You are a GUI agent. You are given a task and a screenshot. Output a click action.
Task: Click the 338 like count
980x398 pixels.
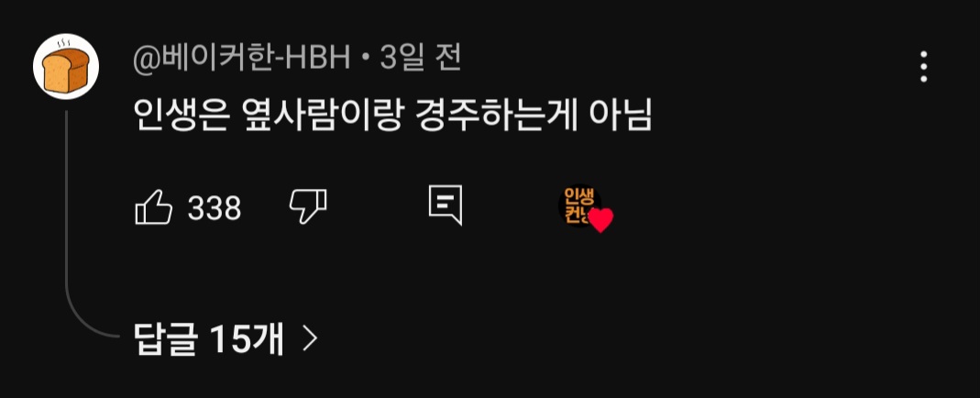tap(215, 208)
